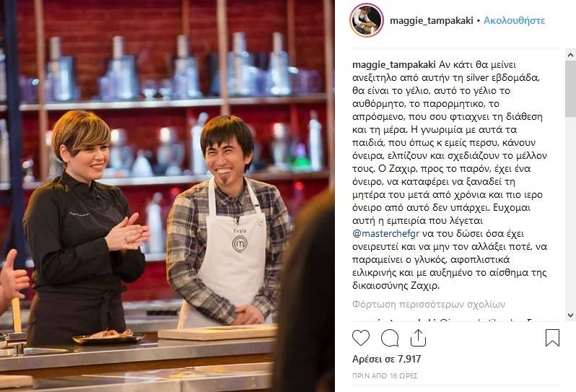Image resolution: width=576 pixels, height=392 pixels.
Task: Click the comments scrollbar thumb
Action: (570, 90)
